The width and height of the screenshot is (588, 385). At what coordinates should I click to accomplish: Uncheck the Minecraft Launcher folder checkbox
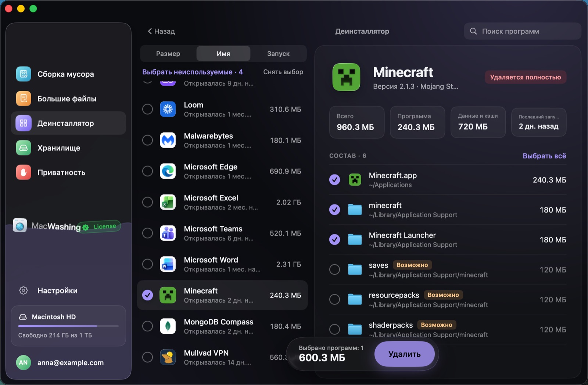pos(334,239)
